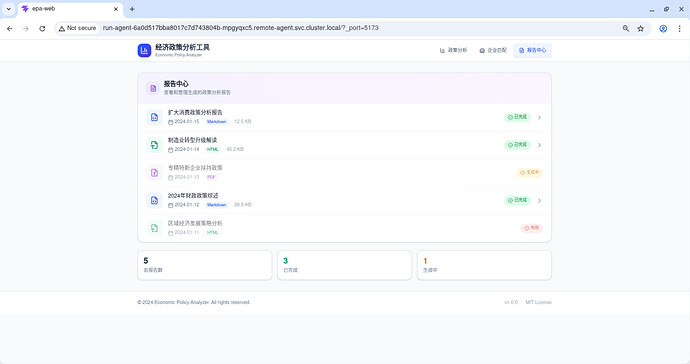The height and width of the screenshot is (364, 690).
Task: Switch to the 企业匹配 navigation tab
Action: [x=493, y=50]
